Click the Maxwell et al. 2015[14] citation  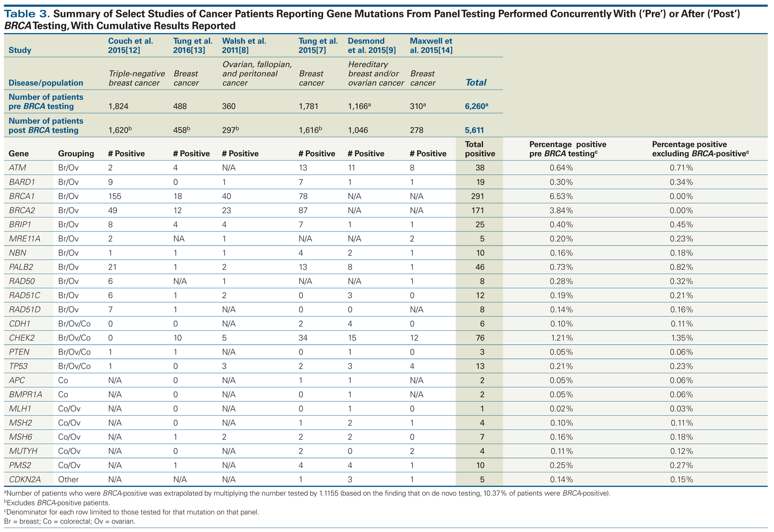[431, 45]
